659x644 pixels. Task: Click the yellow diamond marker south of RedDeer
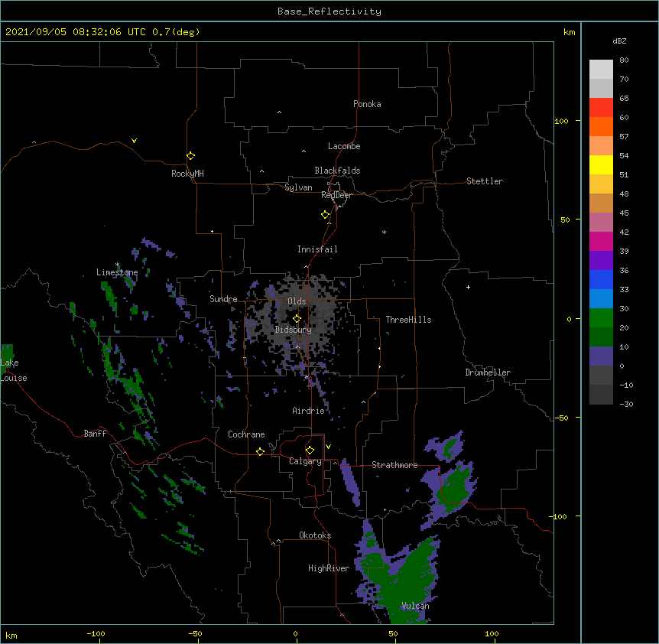[x=325, y=215]
